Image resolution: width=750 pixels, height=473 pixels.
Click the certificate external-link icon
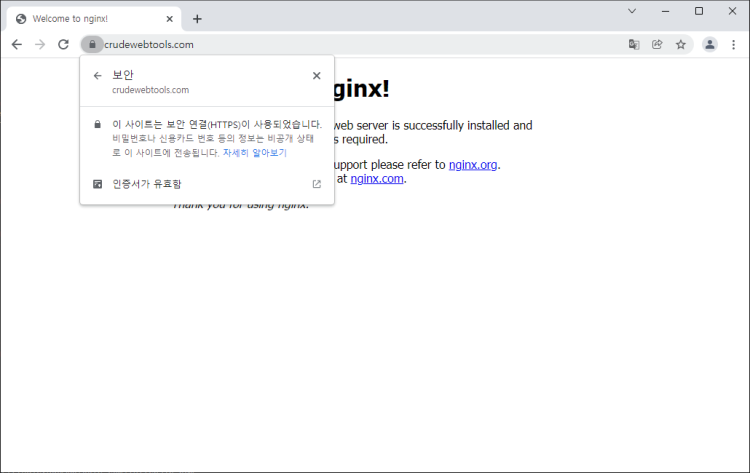(x=317, y=184)
